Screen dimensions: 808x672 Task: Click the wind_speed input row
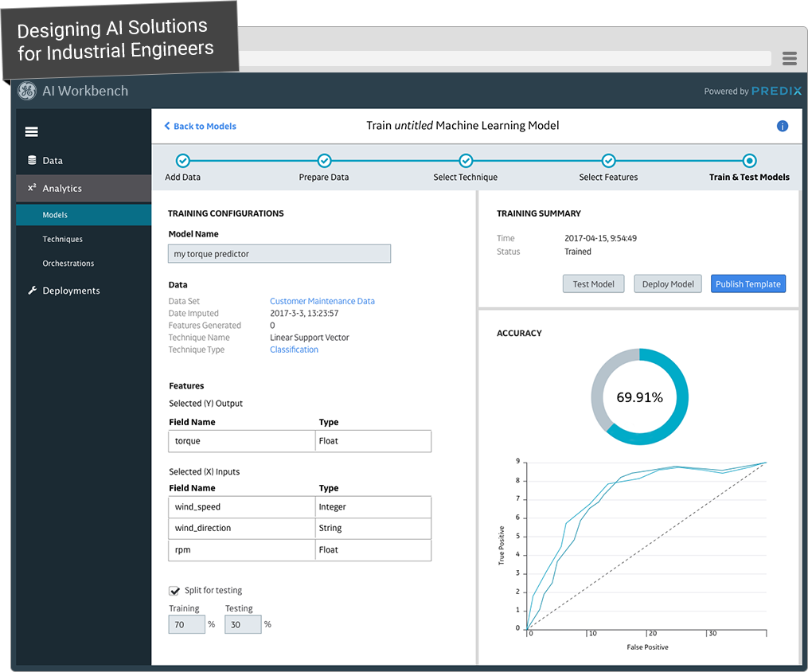pos(300,507)
